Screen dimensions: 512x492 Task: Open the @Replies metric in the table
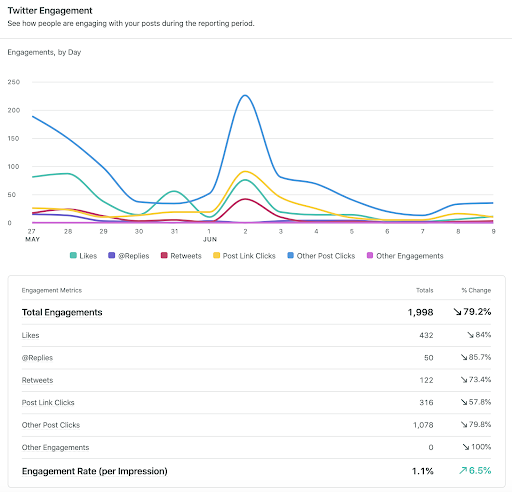click(37, 358)
